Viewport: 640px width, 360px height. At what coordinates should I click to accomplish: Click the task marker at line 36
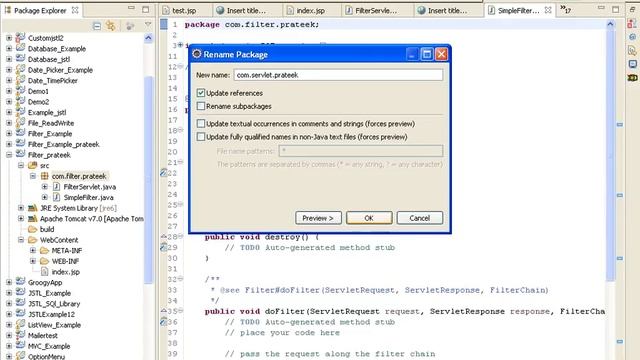(164, 322)
